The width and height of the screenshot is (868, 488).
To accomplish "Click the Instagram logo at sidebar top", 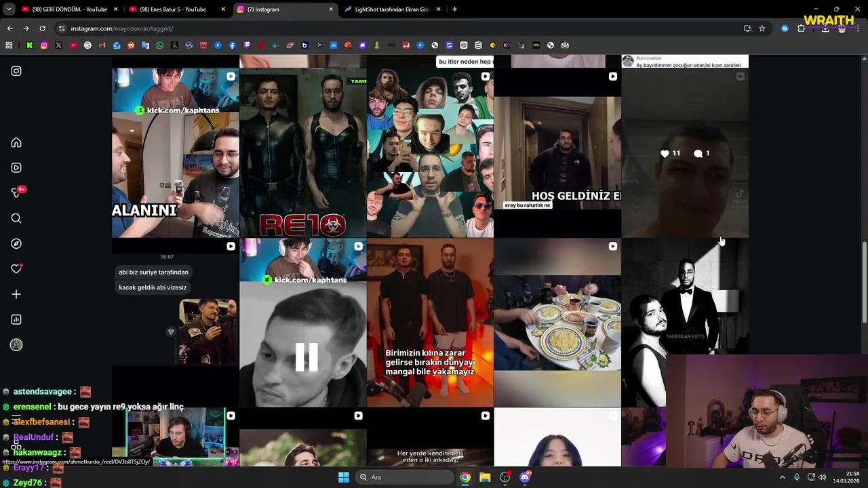I will pyautogui.click(x=16, y=70).
